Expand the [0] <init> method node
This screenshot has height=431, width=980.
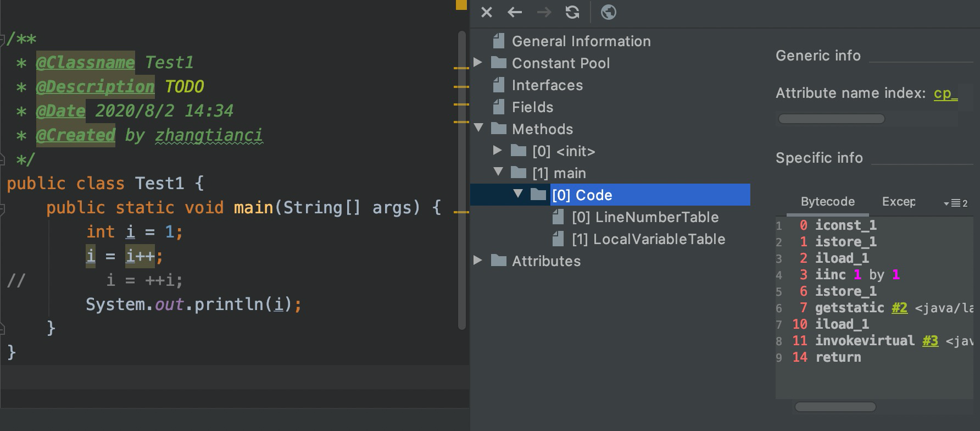pos(498,150)
